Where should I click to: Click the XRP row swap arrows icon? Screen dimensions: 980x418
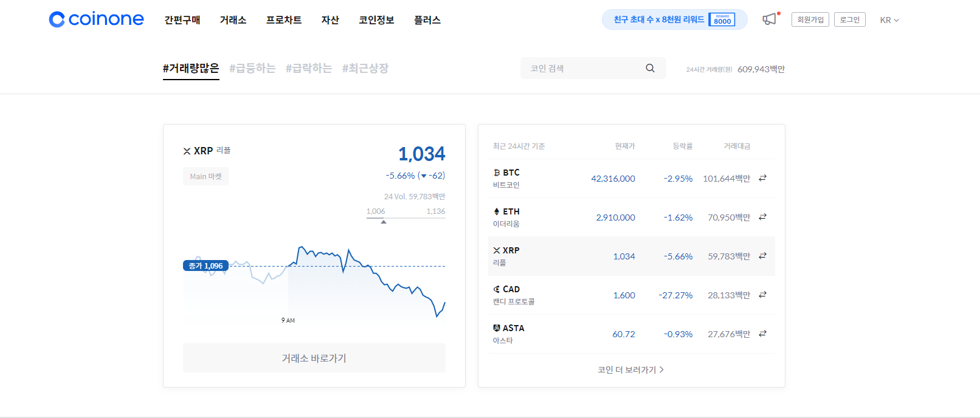pos(762,256)
